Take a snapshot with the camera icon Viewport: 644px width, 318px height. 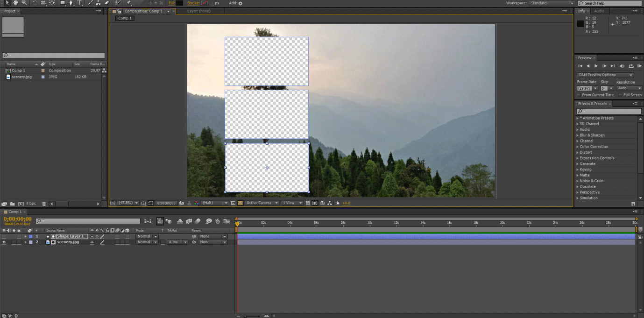182,203
